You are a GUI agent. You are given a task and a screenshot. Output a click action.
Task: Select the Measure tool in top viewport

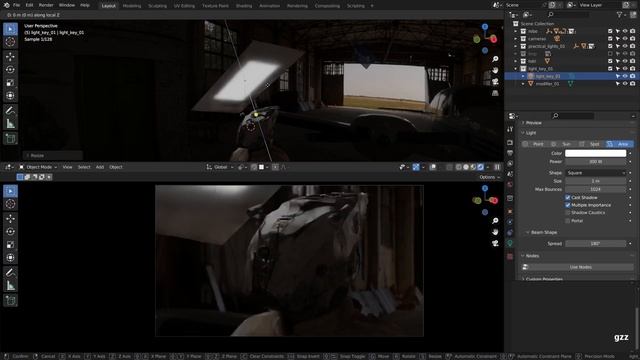click(11, 124)
